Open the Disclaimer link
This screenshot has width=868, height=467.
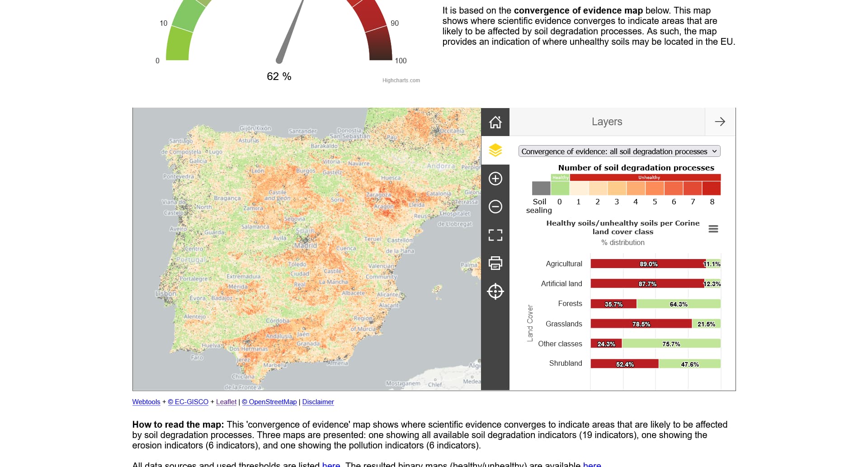point(318,402)
